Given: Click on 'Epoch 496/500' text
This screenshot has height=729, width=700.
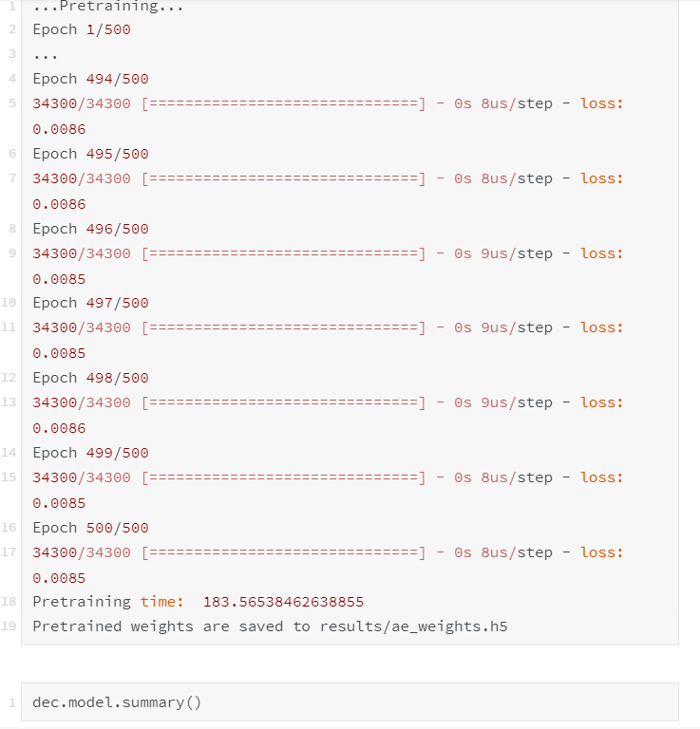Looking at the screenshot, I should (x=90, y=229).
